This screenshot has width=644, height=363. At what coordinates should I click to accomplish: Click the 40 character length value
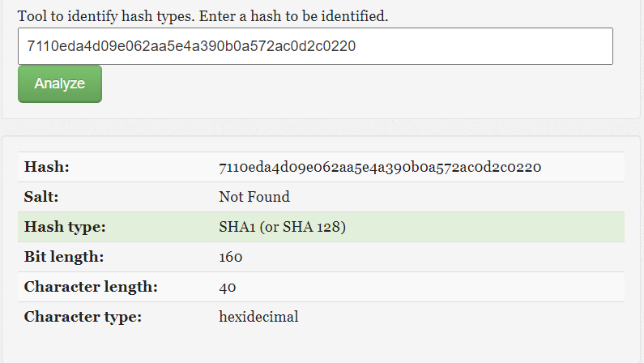point(228,287)
